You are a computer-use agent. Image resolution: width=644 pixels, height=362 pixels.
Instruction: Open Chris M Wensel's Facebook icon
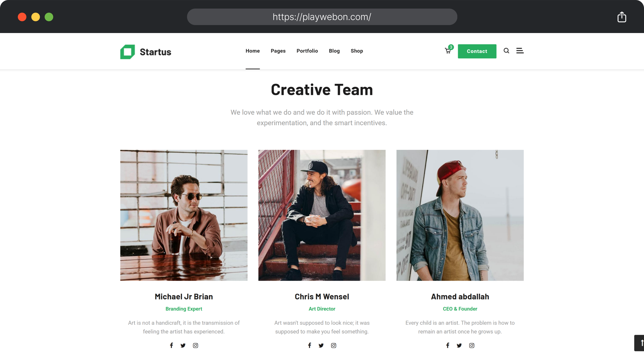pos(309,345)
